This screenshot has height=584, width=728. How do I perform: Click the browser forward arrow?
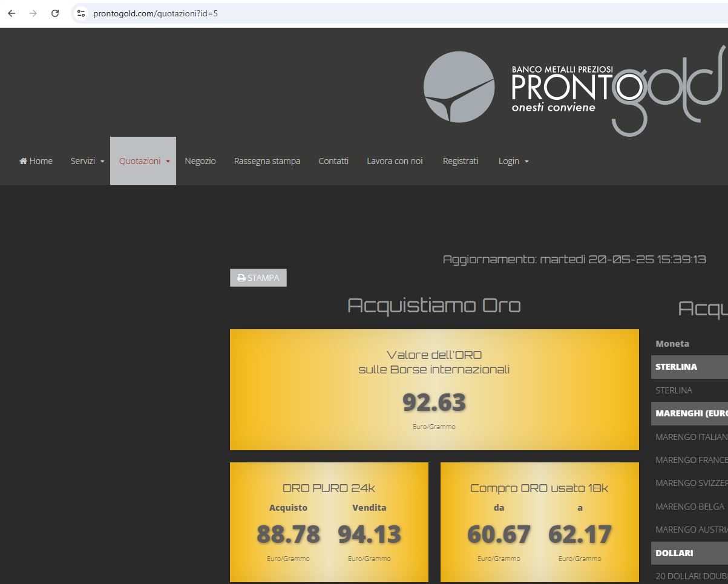tap(33, 13)
